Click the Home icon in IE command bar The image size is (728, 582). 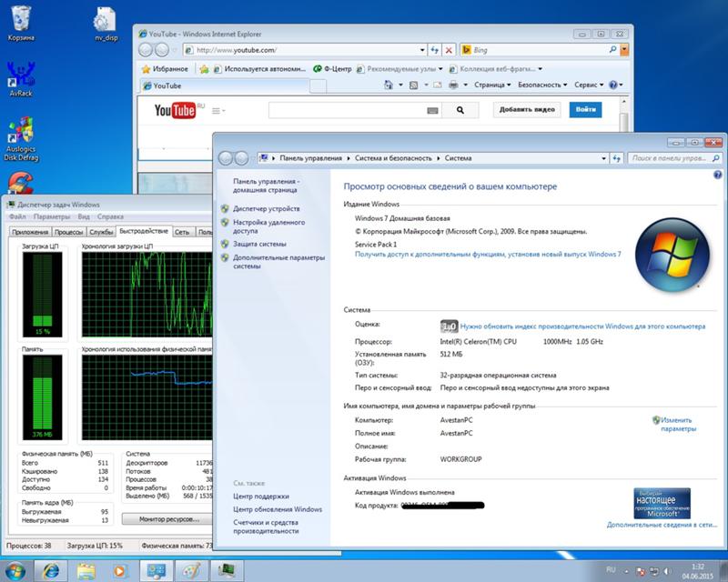click(389, 85)
